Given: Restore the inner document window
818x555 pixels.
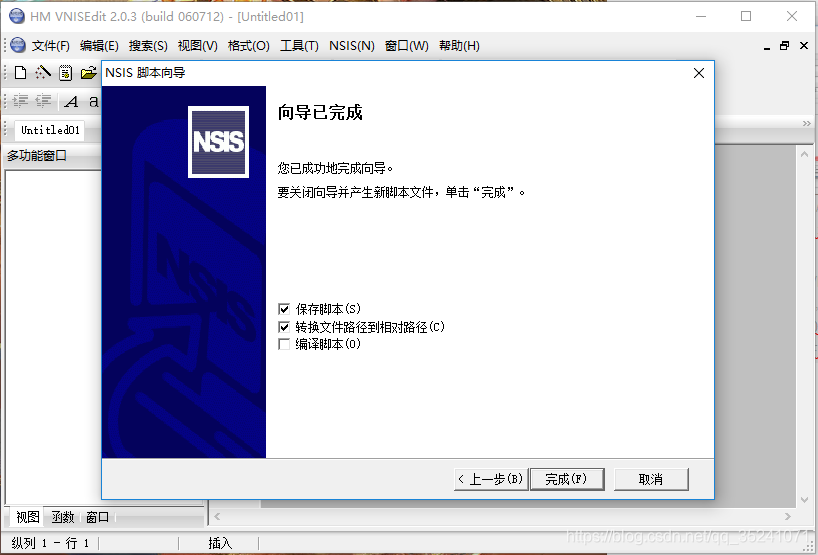Looking at the screenshot, I should (784, 46).
